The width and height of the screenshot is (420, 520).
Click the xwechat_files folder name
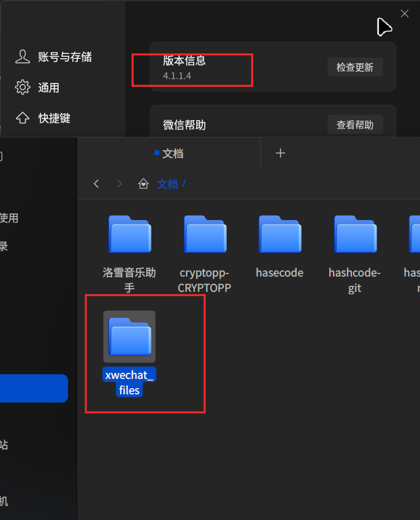coord(129,383)
